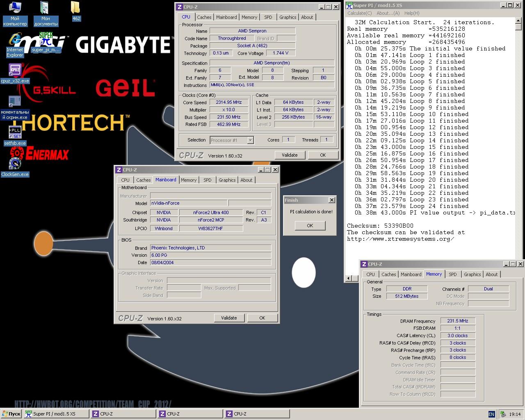Select second CPU-Z taskbar button
This screenshot has height=420, width=525.
pyautogui.click(x=190, y=414)
